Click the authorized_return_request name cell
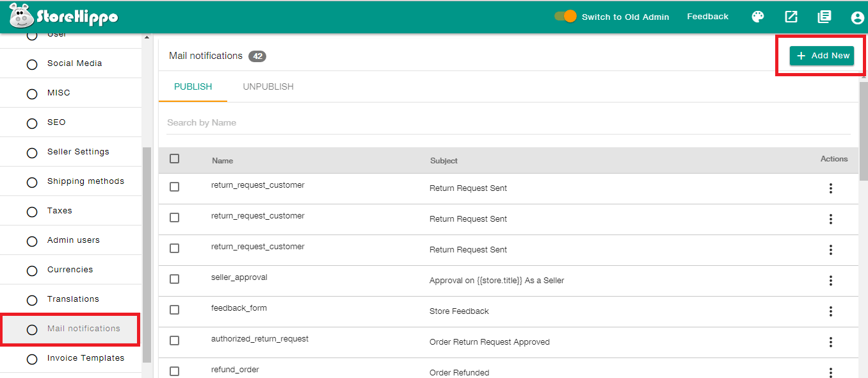 [260, 339]
